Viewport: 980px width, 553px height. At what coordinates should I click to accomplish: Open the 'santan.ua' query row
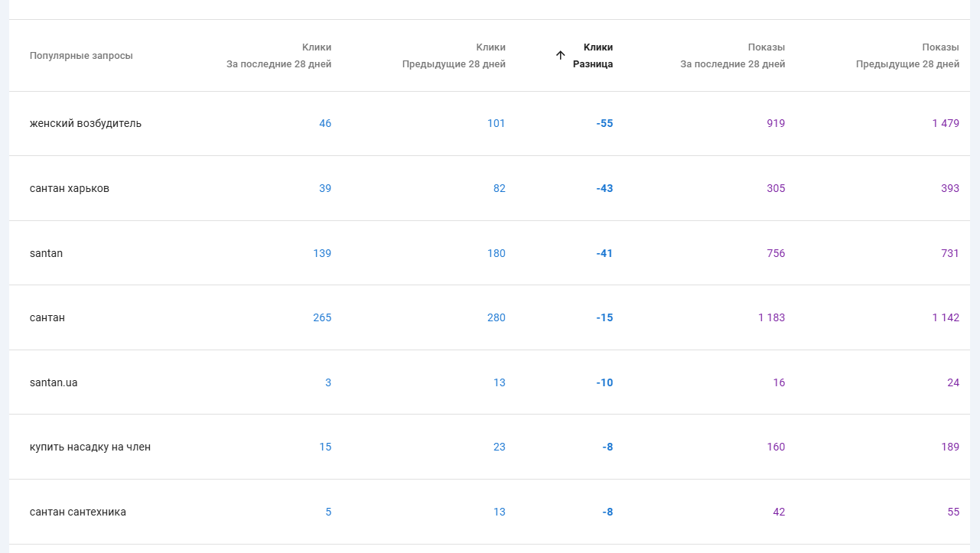54,382
